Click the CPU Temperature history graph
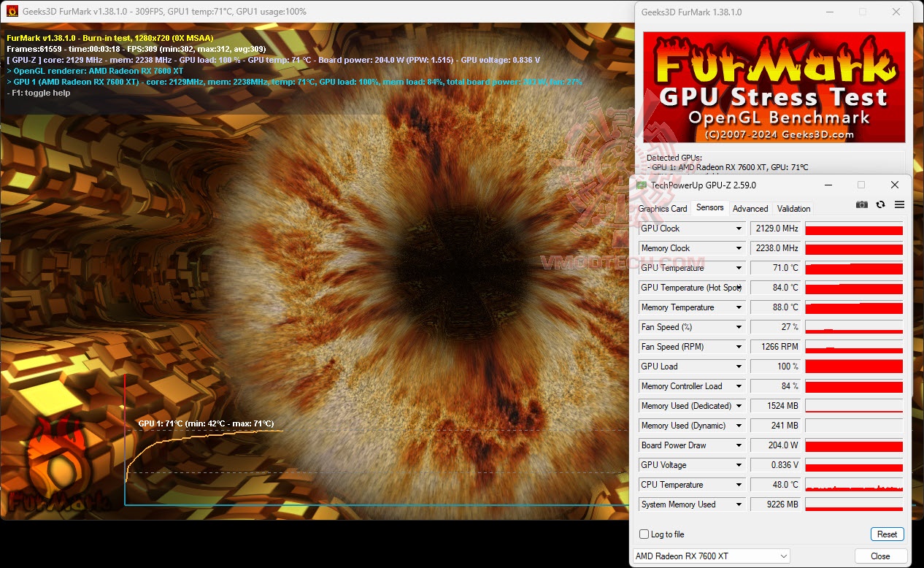The height and width of the screenshot is (568, 924). click(x=854, y=485)
